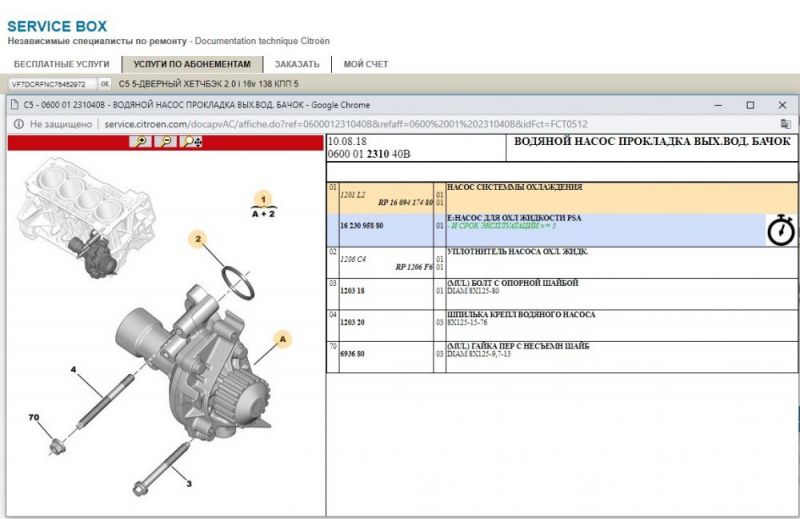Select part label 4 stud on diagram
The image size is (800, 519).
73,370
